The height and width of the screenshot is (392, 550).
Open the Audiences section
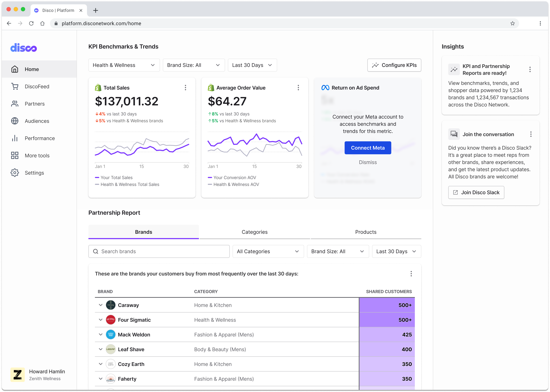point(39,121)
